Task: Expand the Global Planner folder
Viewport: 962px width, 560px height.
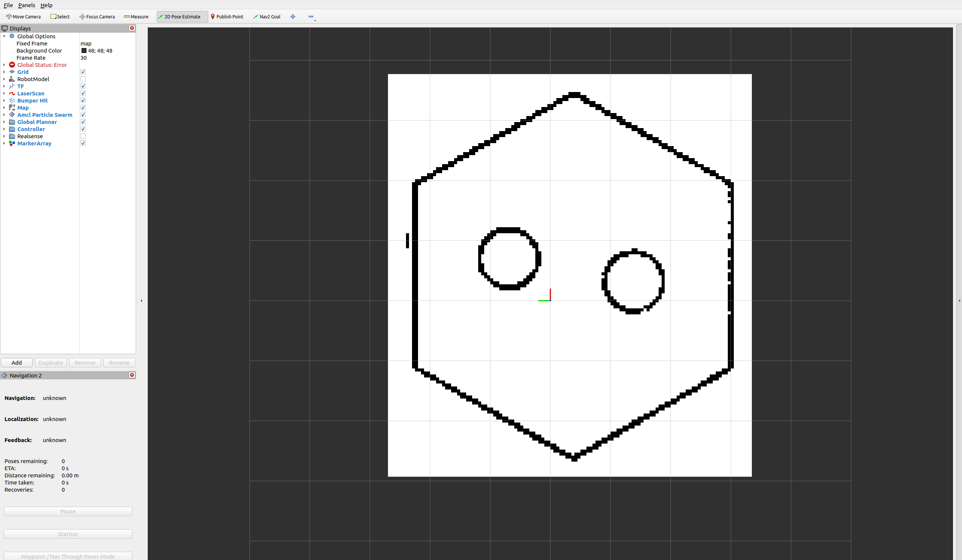Action: (4, 122)
